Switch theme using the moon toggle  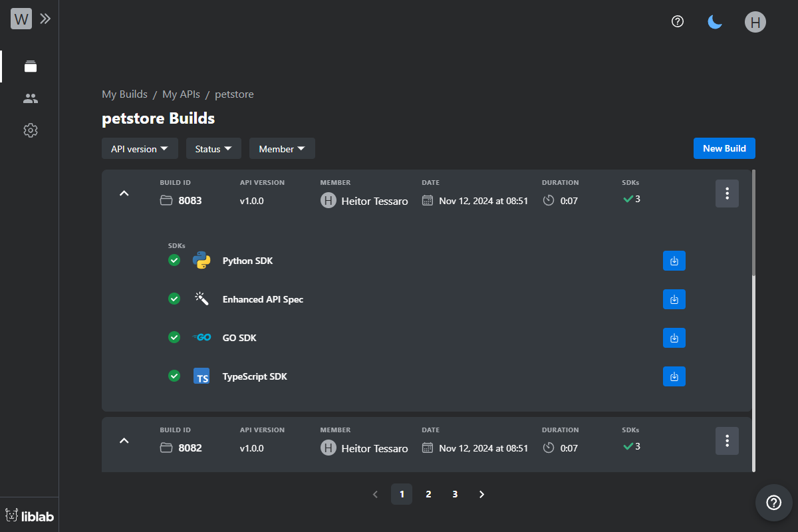coord(714,22)
